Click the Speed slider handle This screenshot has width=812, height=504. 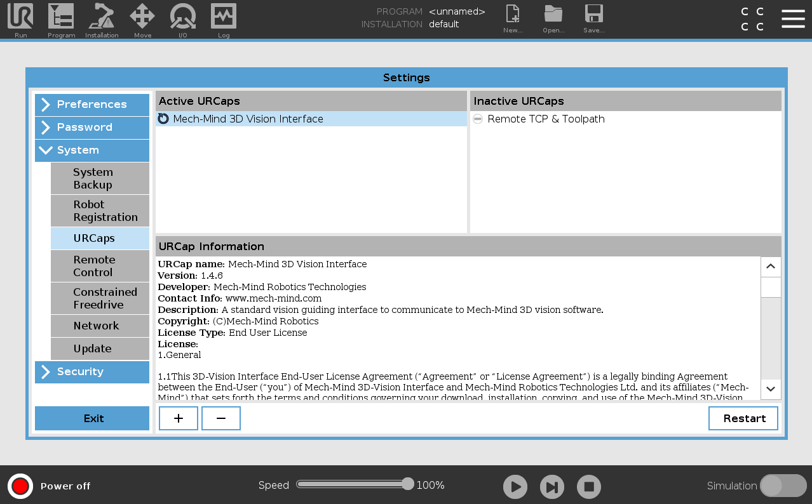[x=408, y=484]
